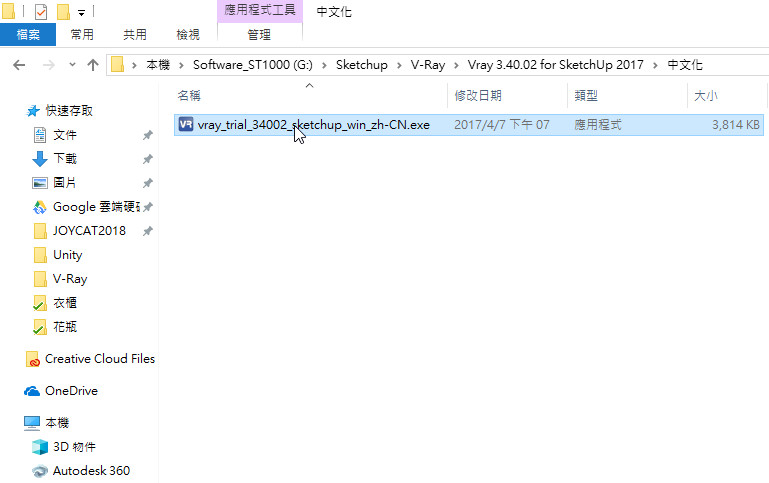Open 文件 in quick access
Image resolution: width=769 pixels, height=483 pixels.
point(65,135)
